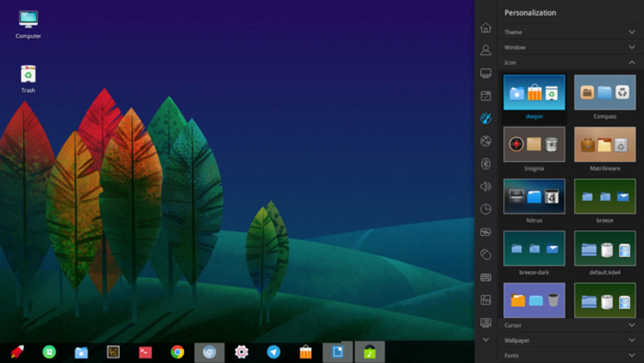Open the Network globe icon in sidebar
Viewport: 644px width, 363px height.
coord(485,141)
